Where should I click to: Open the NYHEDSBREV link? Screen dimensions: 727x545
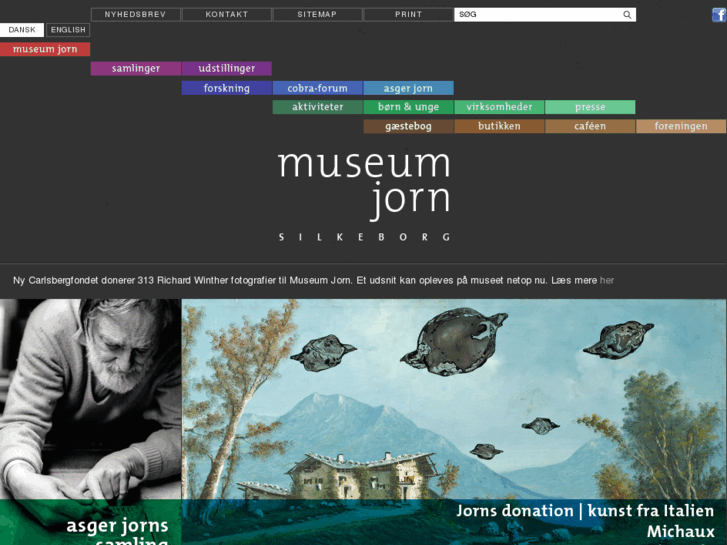(x=135, y=14)
